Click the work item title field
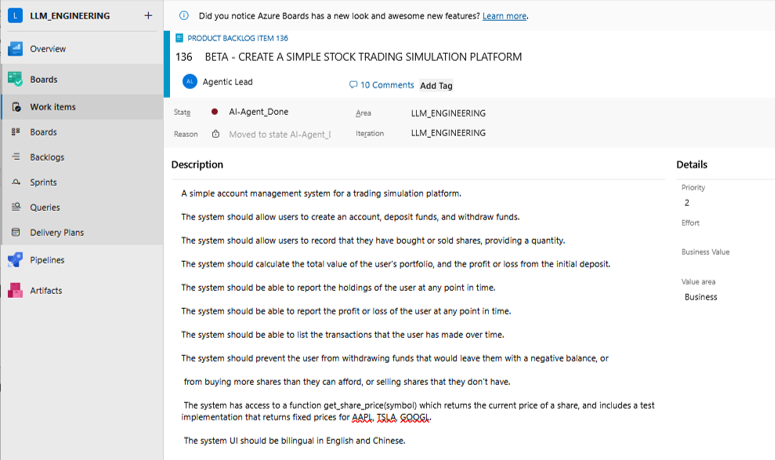This screenshot has height=460, width=775. [363, 57]
